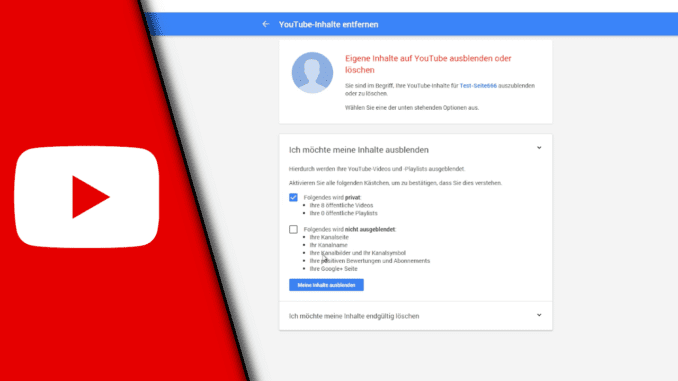Collapse the 'Ich möchte meine Inhalte ausblenden' chevron
This screenshot has height=381, width=678.
coord(539,148)
